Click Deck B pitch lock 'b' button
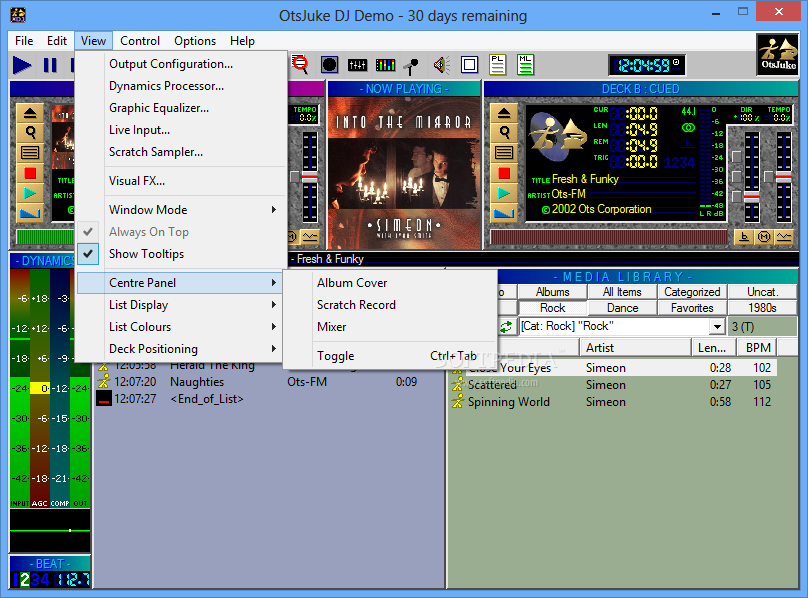The height and width of the screenshot is (598, 808). point(744,237)
